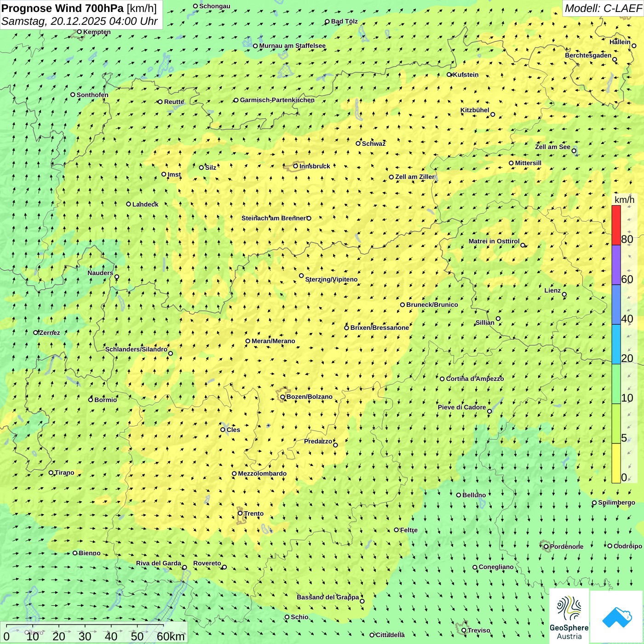Viewport: 644px width, 644px height.
Task: Click the Spilimbergo label
Action: [617, 502]
